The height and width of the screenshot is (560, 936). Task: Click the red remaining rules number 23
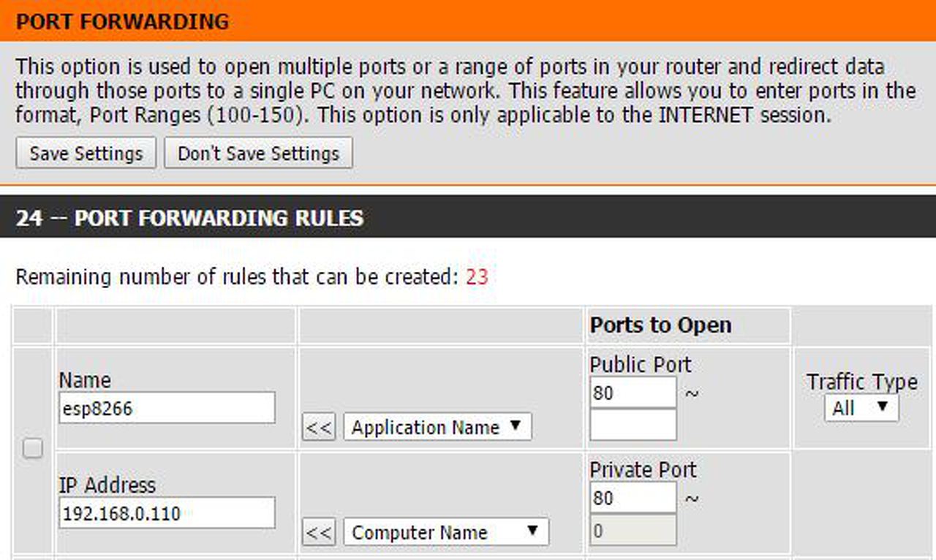pos(477,277)
